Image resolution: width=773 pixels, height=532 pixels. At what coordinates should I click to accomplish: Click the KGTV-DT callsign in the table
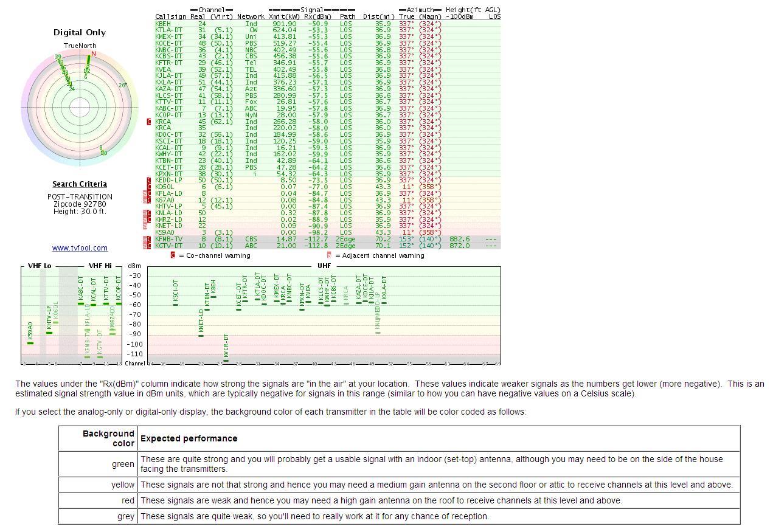(169, 246)
